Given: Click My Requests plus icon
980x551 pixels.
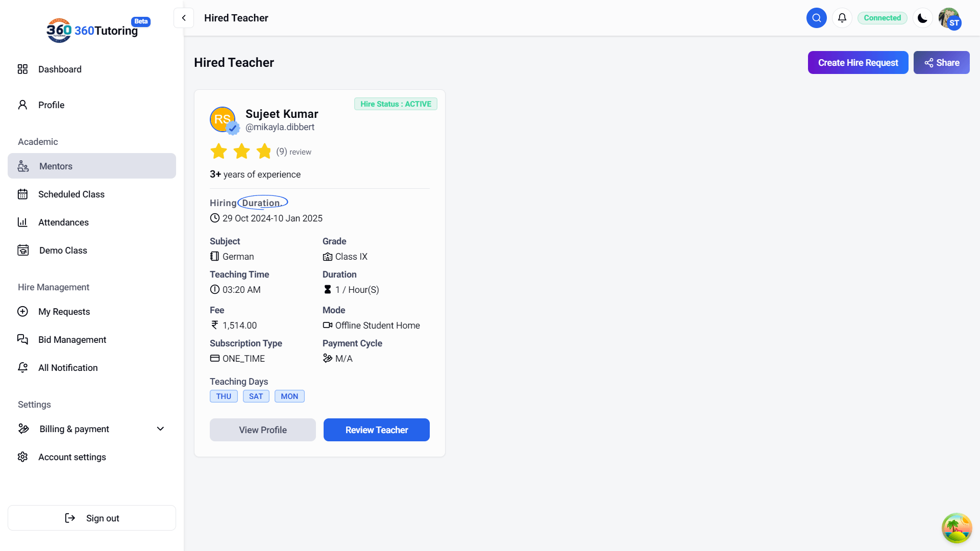Looking at the screenshot, I should tap(22, 311).
